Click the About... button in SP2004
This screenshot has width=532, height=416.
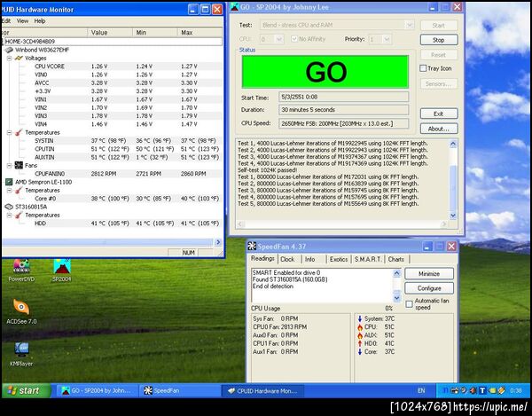(x=439, y=129)
